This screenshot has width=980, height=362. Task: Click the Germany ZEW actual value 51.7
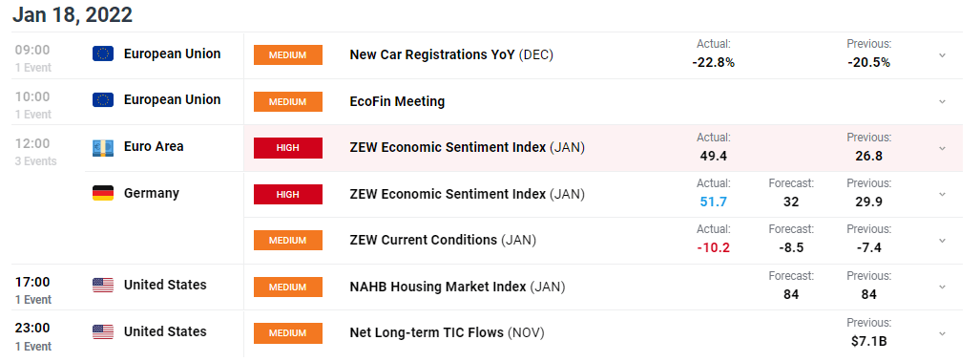point(713,202)
